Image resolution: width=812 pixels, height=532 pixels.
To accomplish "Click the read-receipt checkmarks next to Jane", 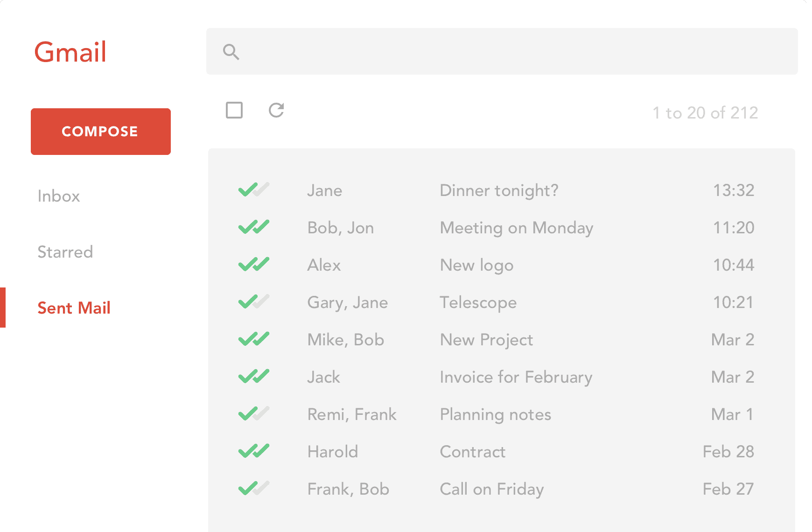I will 254,190.
